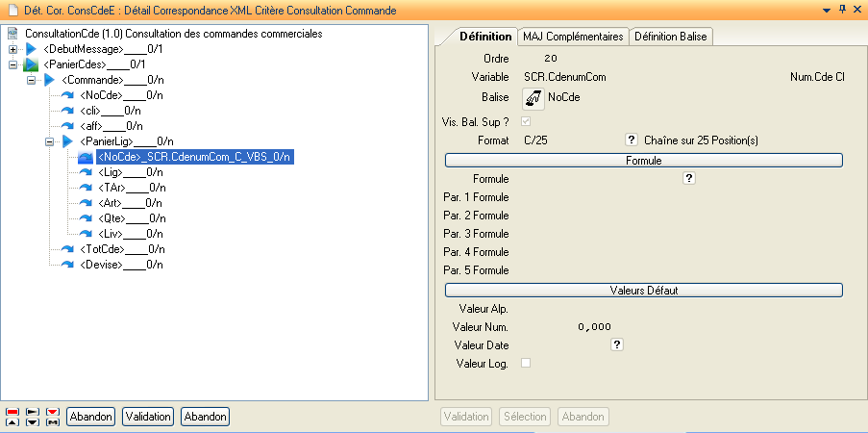This screenshot has height=433, width=868.
Task: Expand the DebutMessage tree node
Action: pyautogui.click(x=12, y=49)
